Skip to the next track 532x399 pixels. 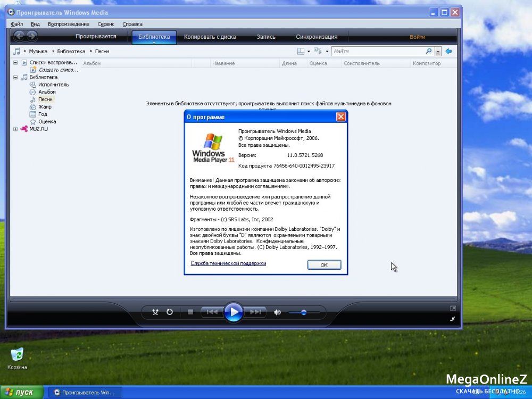click(255, 312)
